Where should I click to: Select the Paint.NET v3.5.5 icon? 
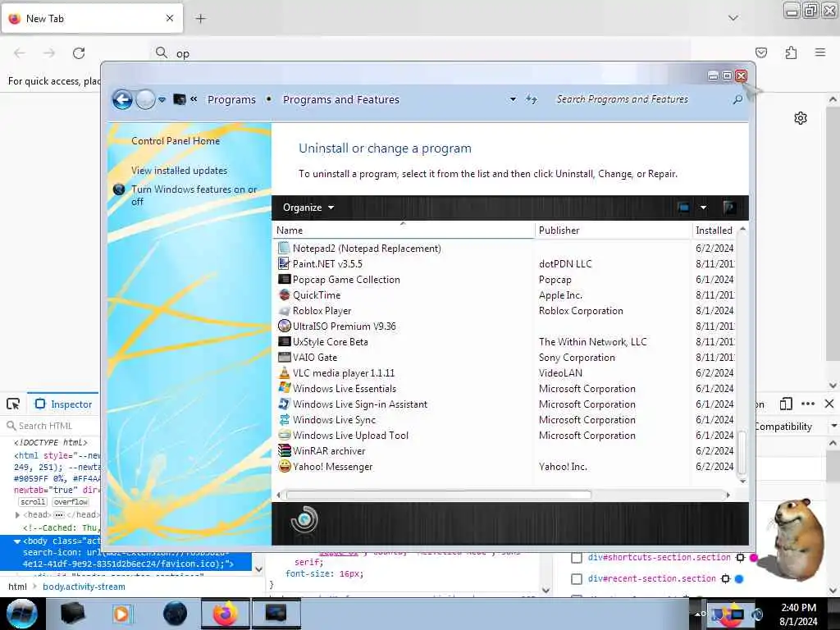point(284,263)
